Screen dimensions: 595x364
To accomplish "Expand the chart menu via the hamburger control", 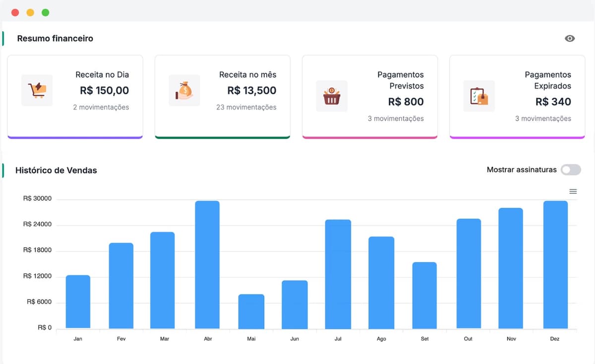I will pos(573,191).
